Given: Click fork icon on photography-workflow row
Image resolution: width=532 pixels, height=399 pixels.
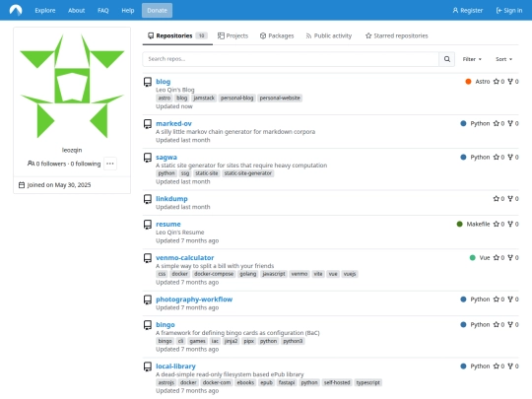Looking at the screenshot, I should [510, 299].
